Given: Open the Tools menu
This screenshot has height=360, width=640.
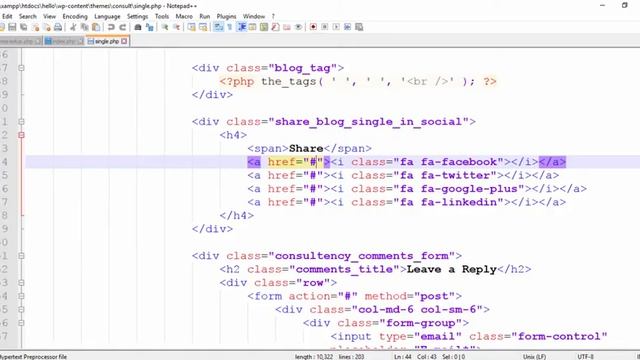Looking at the screenshot, I should [x=162, y=16].
